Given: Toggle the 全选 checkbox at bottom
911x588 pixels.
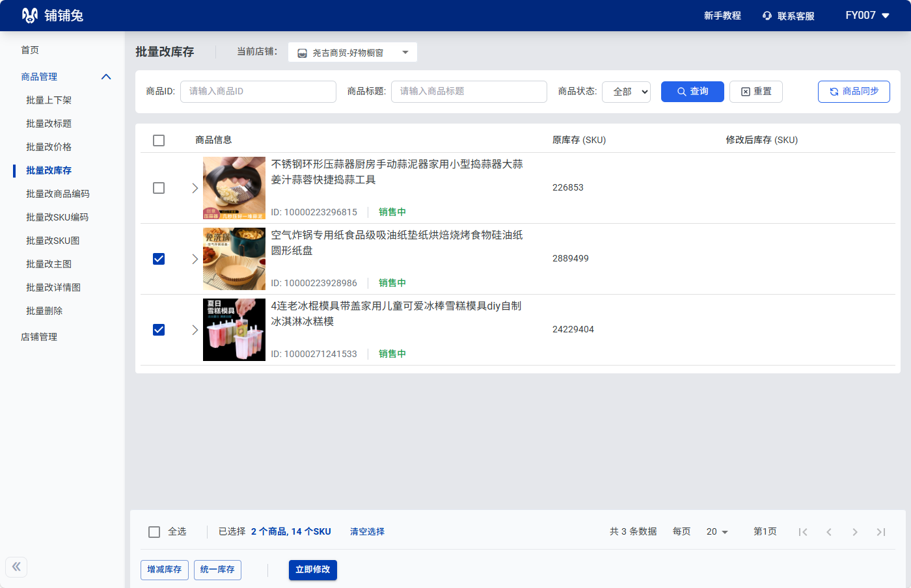Looking at the screenshot, I should click(x=154, y=532).
